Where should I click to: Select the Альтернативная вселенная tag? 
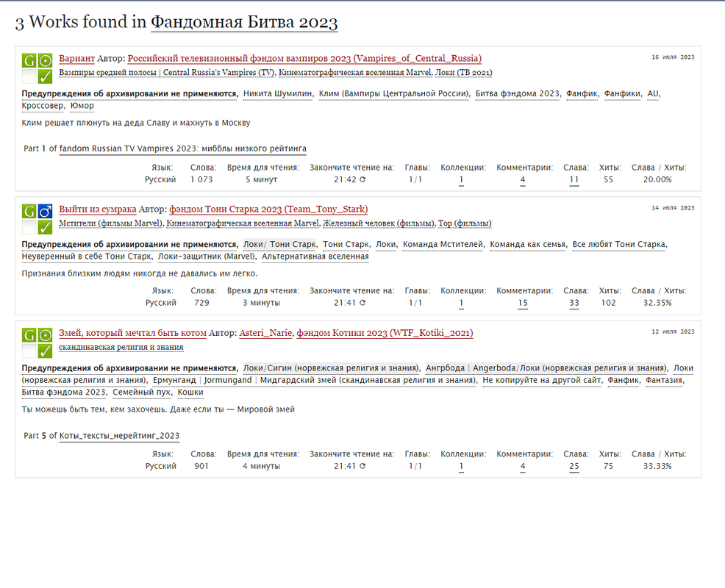coord(315,256)
